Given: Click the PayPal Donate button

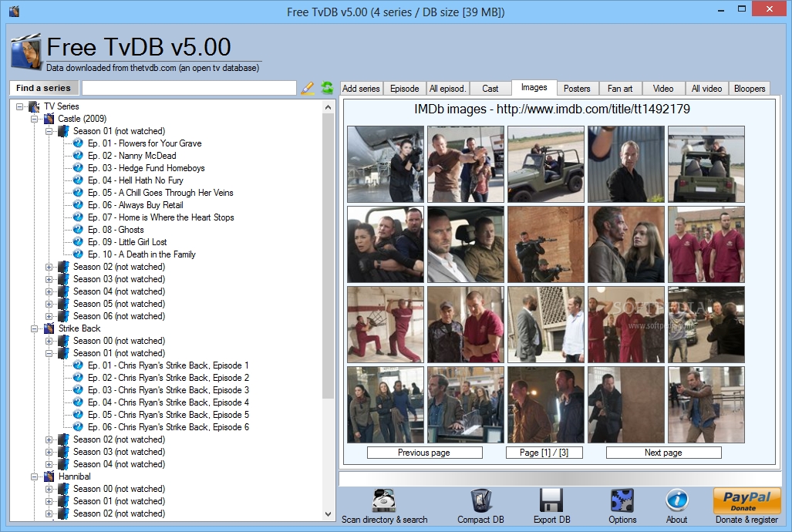Looking at the screenshot, I should pos(747,500).
